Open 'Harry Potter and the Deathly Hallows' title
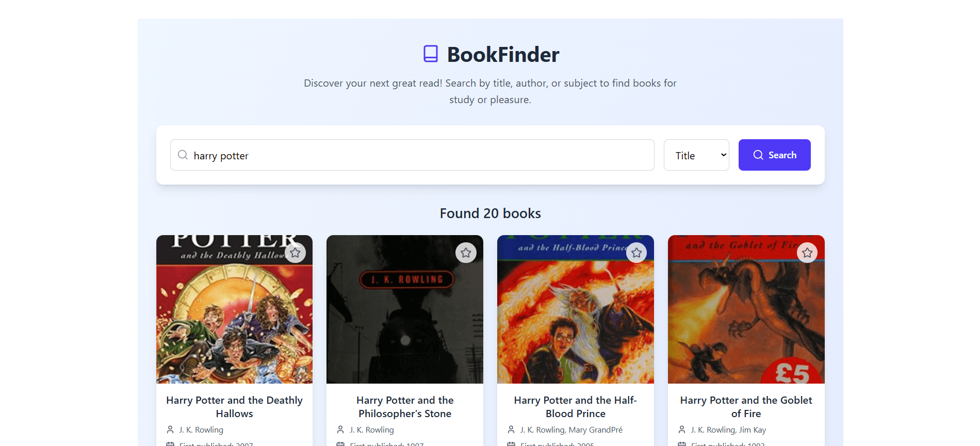Screen dimensions: 980x446 pyautogui.click(x=234, y=407)
